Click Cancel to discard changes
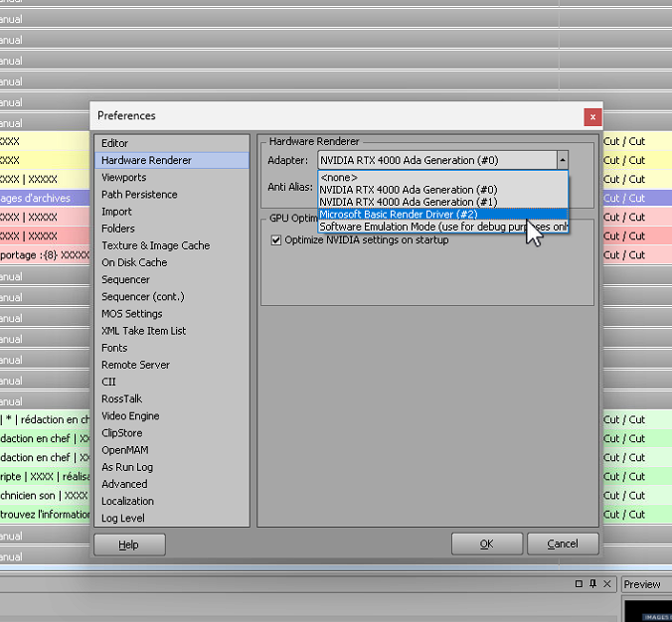 pyautogui.click(x=563, y=544)
